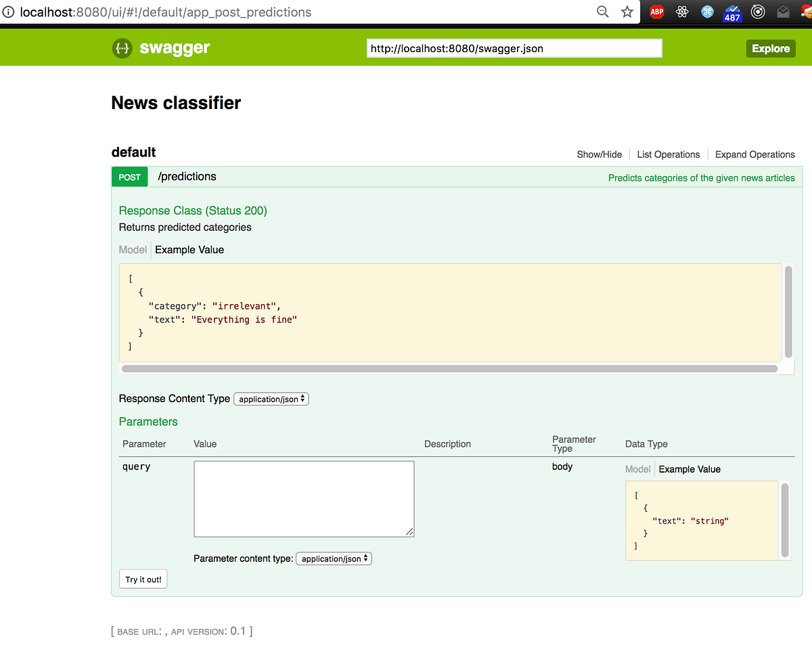Click 'Returns predicted categories' text
Screen dimensions: 812x650
[185, 227]
